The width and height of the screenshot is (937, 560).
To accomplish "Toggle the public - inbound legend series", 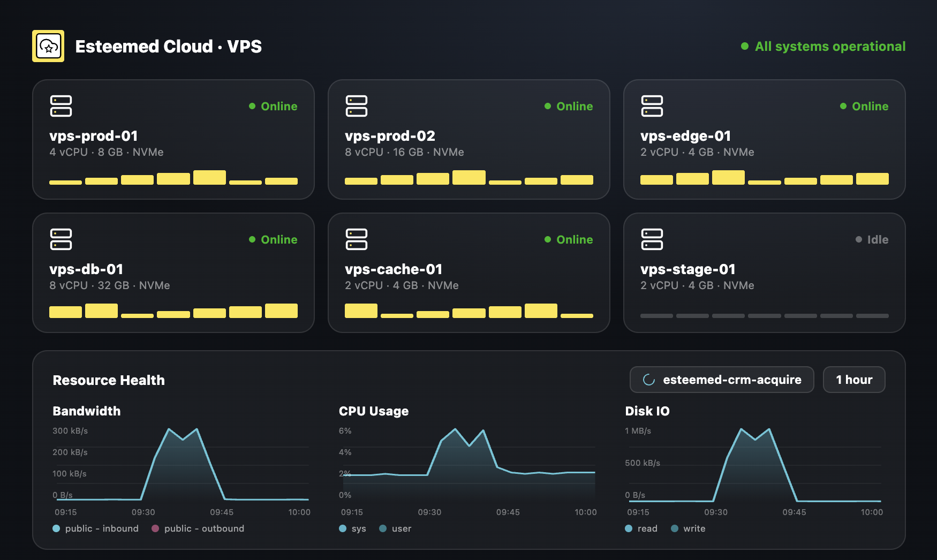I will pyautogui.click(x=96, y=528).
